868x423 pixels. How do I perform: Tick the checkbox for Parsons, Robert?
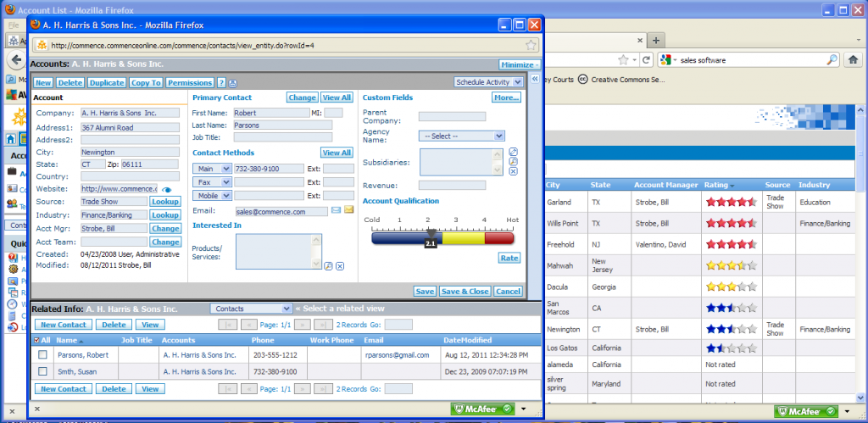pyautogui.click(x=42, y=355)
